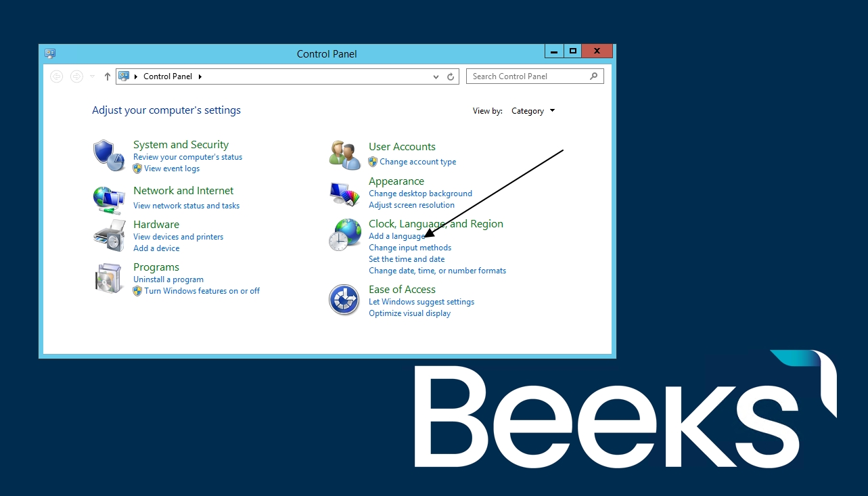Click the Control Panel breadcrumb
Viewport: 868px width, 496px height.
coord(168,76)
